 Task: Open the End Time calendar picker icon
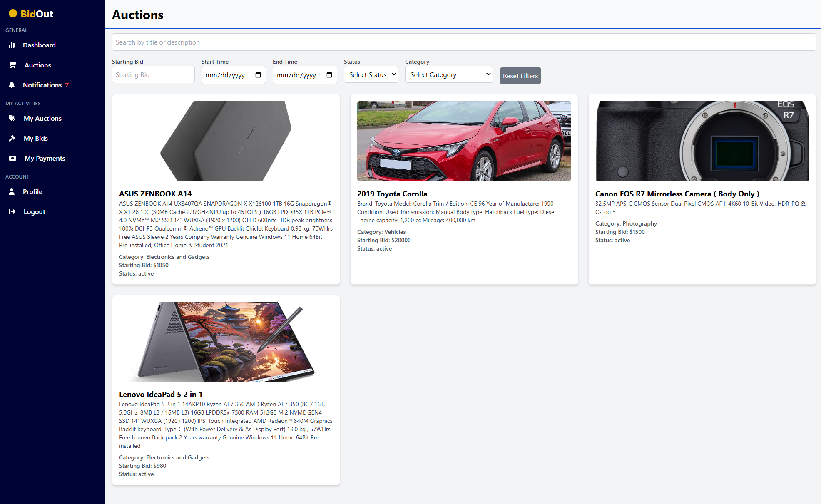coord(329,75)
